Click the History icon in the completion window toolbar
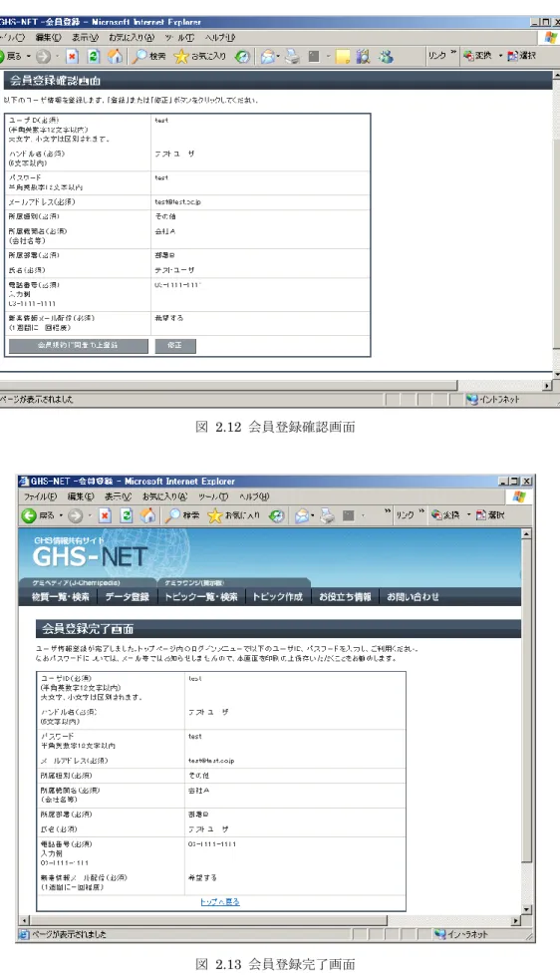560x980 pixels. (x=277, y=515)
